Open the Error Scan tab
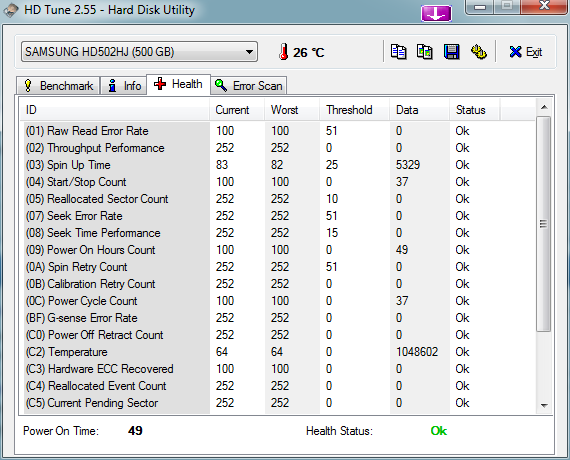 (249, 86)
